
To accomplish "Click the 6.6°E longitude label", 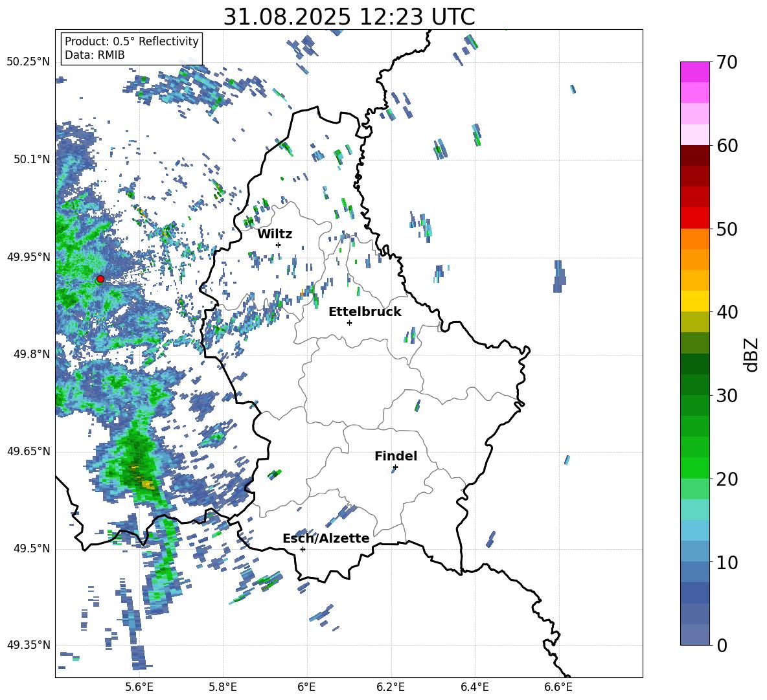I will (558, 687).
